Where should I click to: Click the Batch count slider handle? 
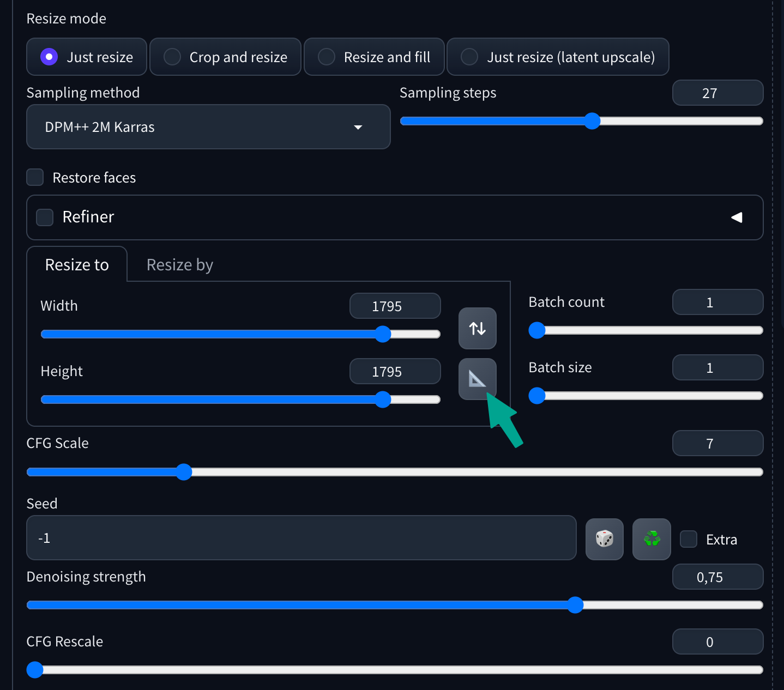click(537, 330)
